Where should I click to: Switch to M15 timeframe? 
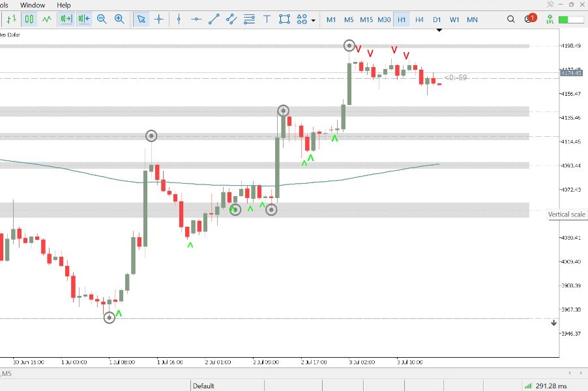[366, 20]
